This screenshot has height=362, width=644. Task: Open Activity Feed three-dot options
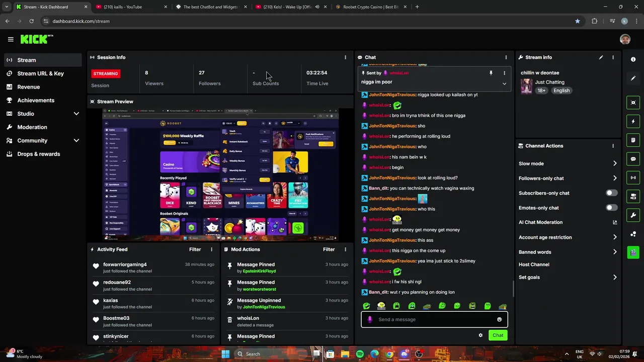[x=211, y=249]
